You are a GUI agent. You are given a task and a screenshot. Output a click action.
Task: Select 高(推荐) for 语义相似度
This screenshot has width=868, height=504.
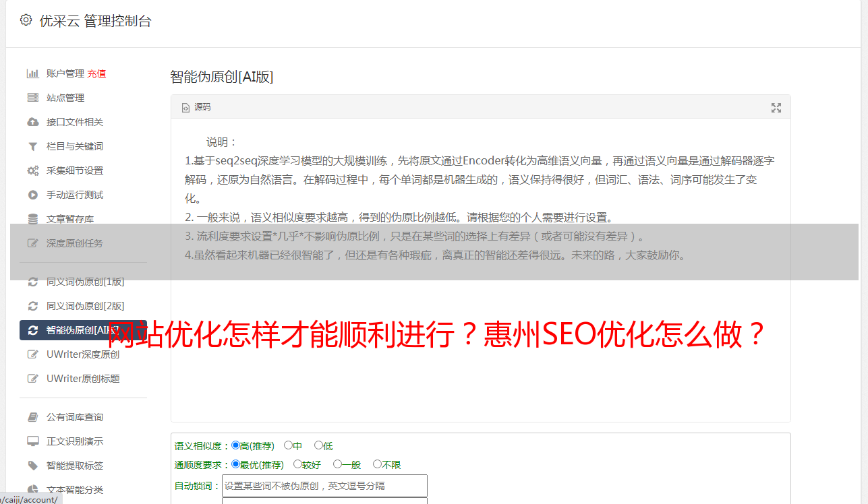235,445
